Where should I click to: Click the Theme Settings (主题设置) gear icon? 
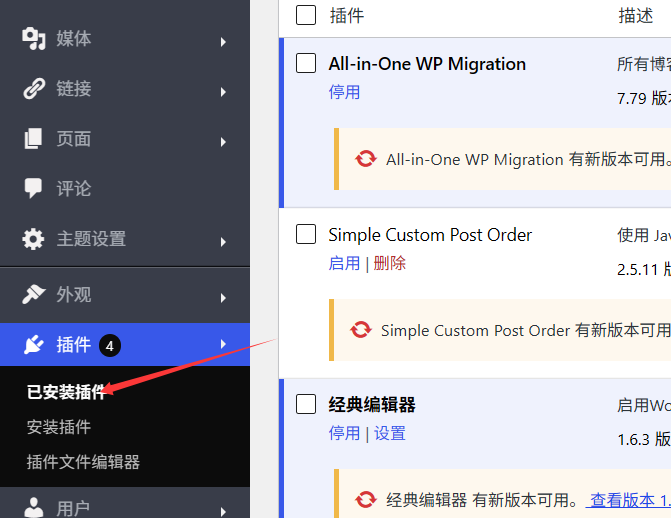coord(33,239)
